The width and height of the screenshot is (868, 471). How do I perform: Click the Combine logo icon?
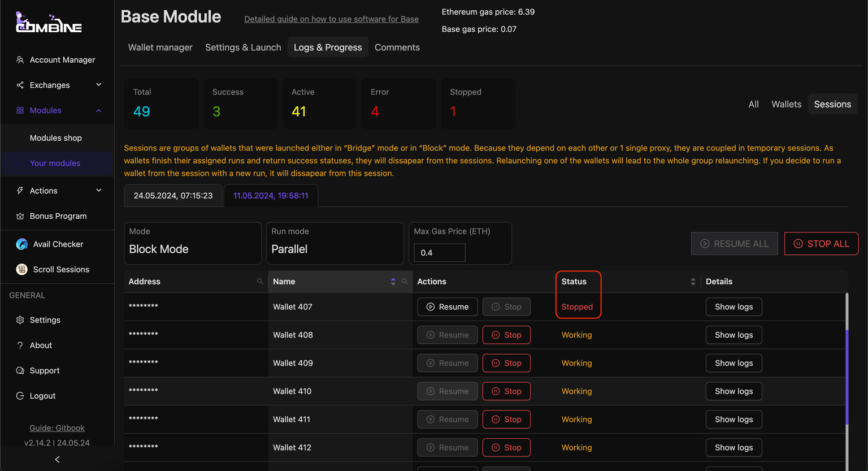click(49, 23)
